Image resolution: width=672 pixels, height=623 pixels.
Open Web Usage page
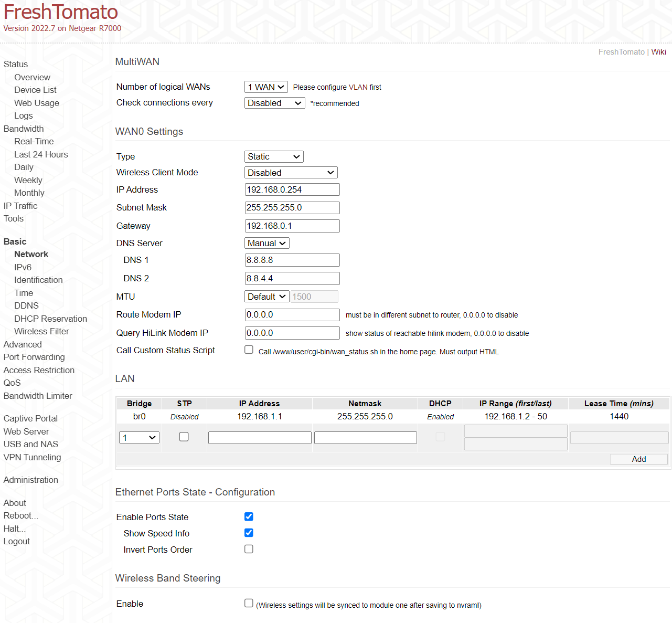(x=37, y=103)
